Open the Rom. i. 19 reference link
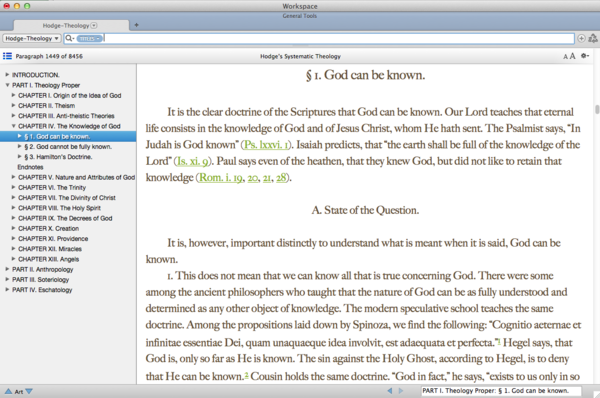 click(221, 178)
